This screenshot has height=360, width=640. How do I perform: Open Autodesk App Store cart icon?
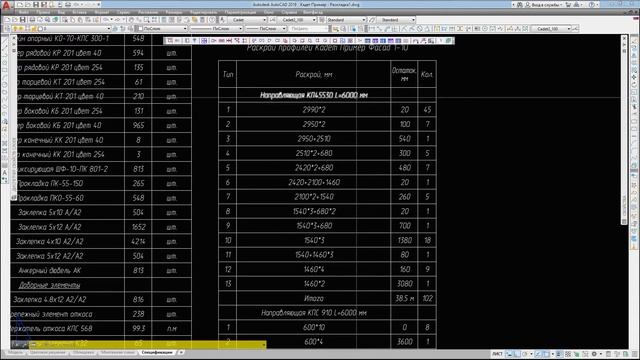pos(568,4)
